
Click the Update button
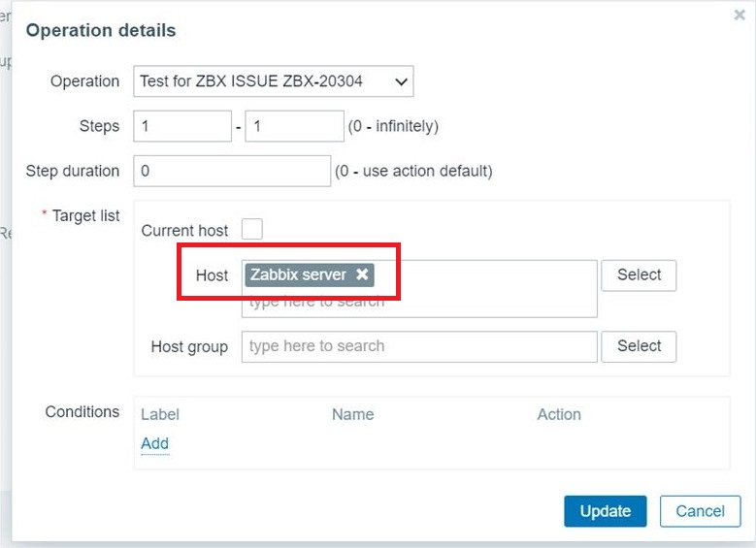pyautogui.click(x=605, y=511)
